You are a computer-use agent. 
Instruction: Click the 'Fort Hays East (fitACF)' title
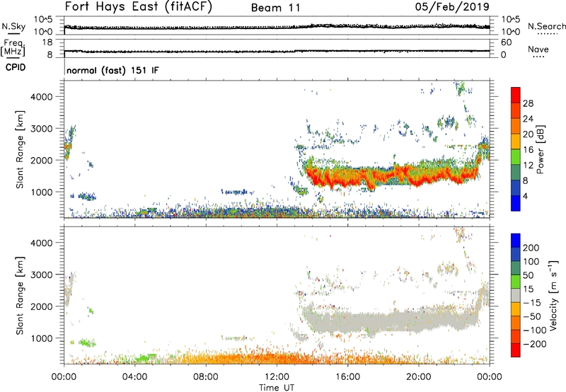[138, 6]
